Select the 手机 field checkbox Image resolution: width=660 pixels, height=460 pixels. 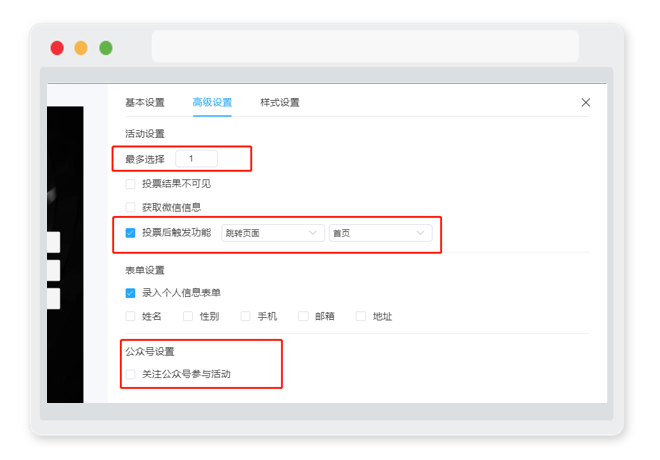point(245,316)
